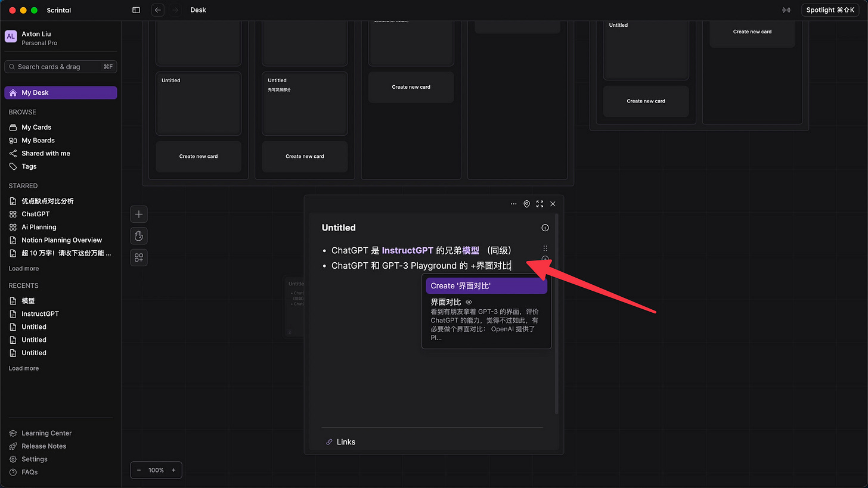Open the Tags section
The image size is (868, 488).
(29, 167)
